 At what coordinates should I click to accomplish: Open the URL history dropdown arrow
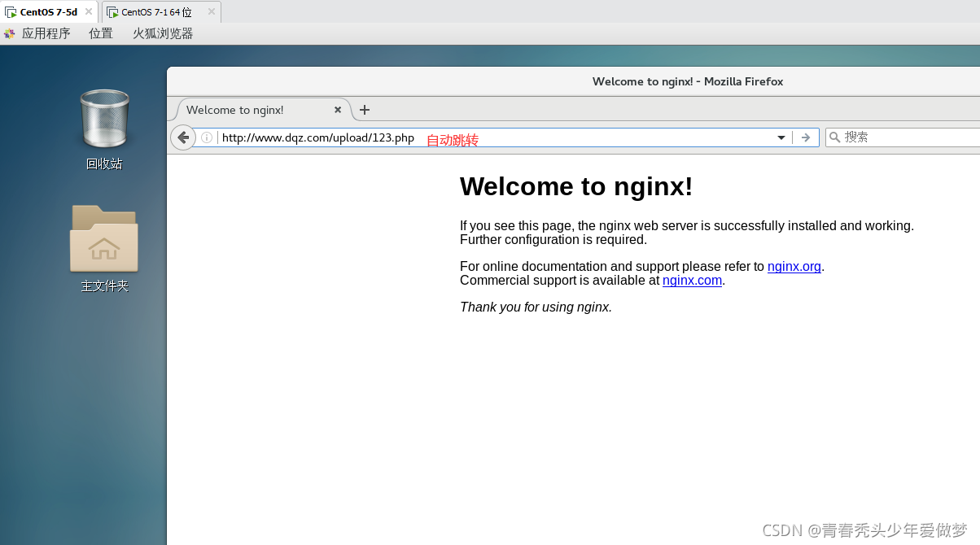pos(781,137)
